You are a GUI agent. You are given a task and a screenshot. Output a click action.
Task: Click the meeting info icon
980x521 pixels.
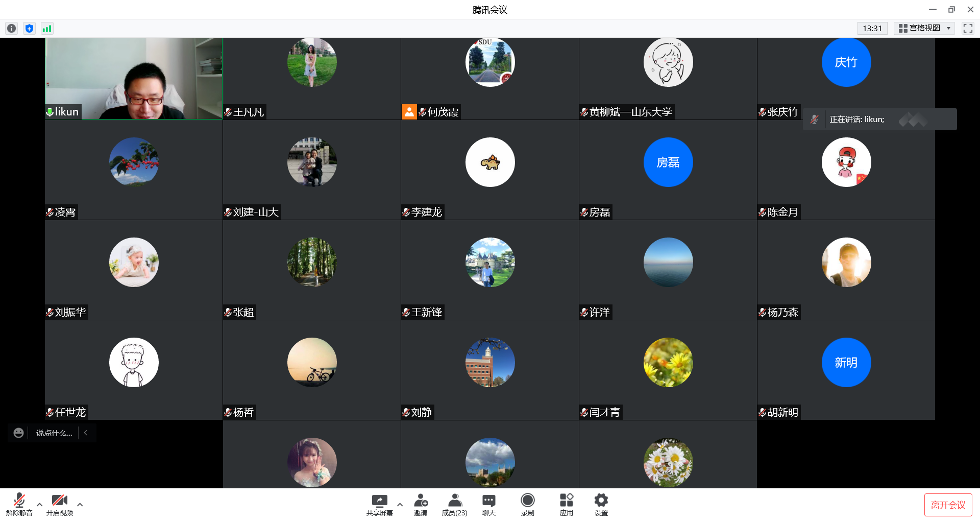[12, 29]
